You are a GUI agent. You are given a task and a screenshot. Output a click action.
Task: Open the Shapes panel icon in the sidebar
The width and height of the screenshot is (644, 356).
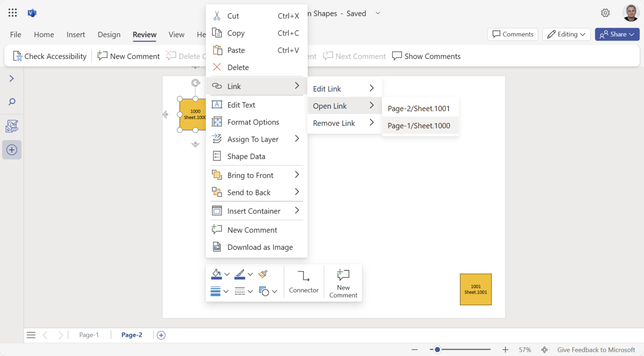[x=12, y=126]
